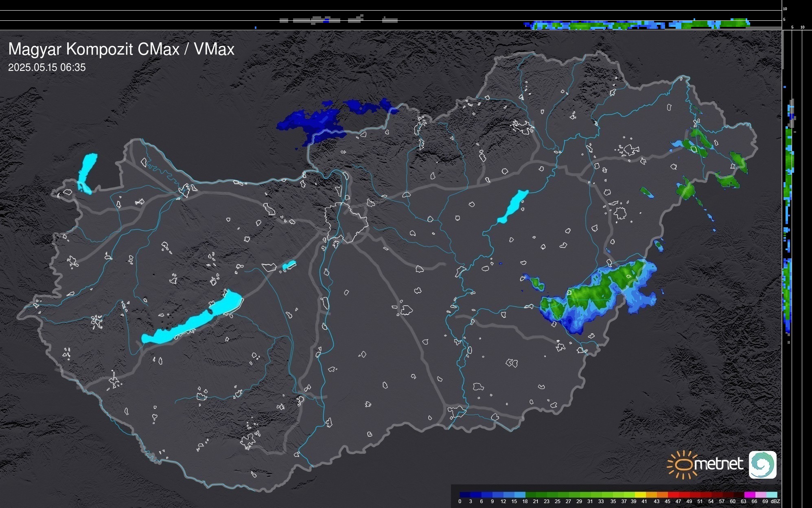Click the darkest blue 0 dBZ swatch
The width and height of the screenshot is (812, 508).
[x=465, y=495]
